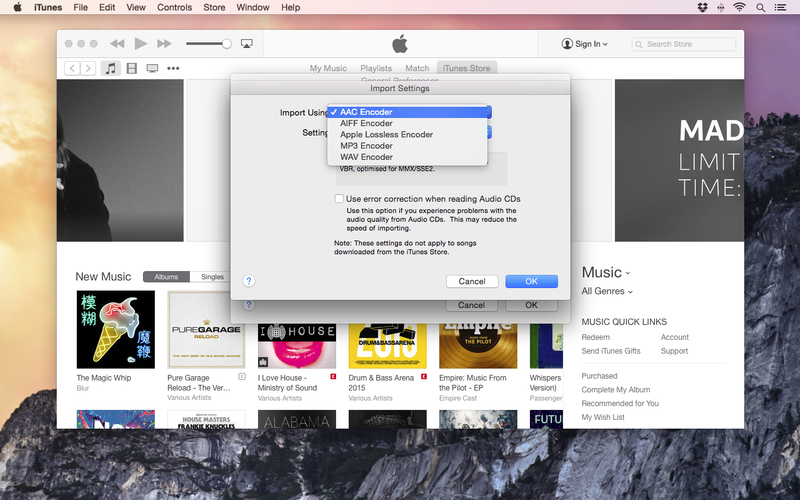Open the Music library icon

coord(110,68)
